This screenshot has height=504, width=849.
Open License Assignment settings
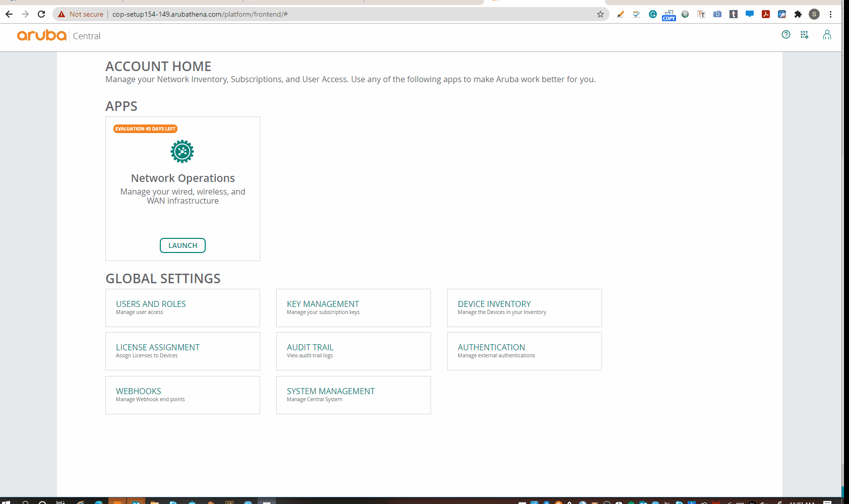pyautogui.click(x=183, y=351)
